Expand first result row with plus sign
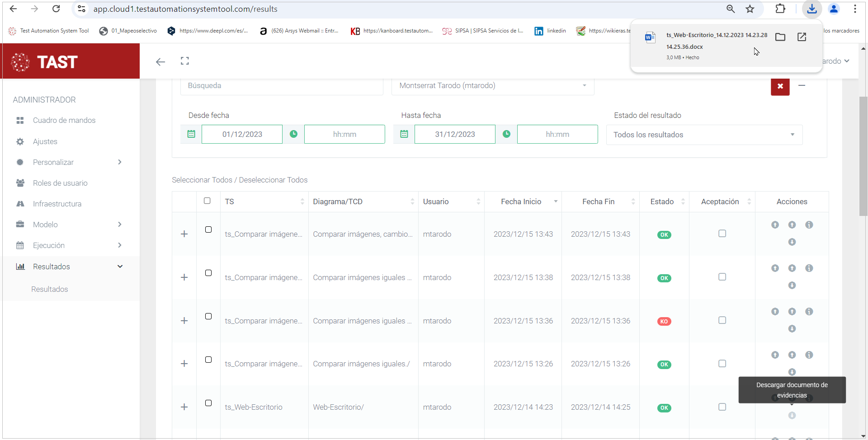The height and width of the screenshot is (440, 868). 184,234
